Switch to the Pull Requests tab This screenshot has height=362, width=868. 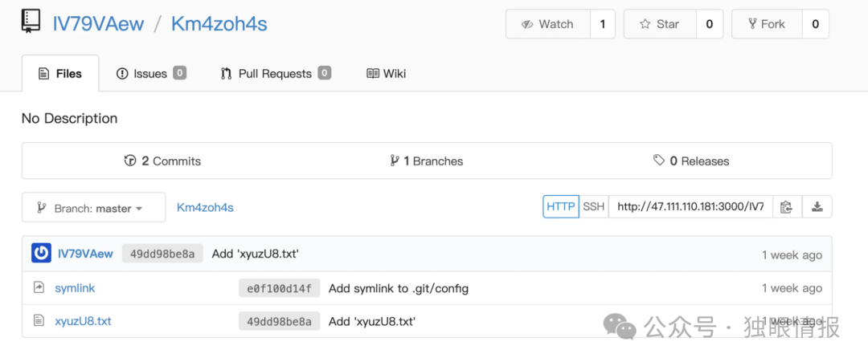276,74
